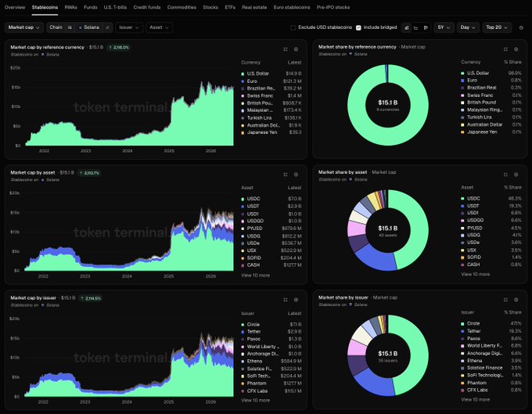Toggle USDC series in market cap by asset legend
The width and height of the screenshot is (532, 414).
pos(271,199)
